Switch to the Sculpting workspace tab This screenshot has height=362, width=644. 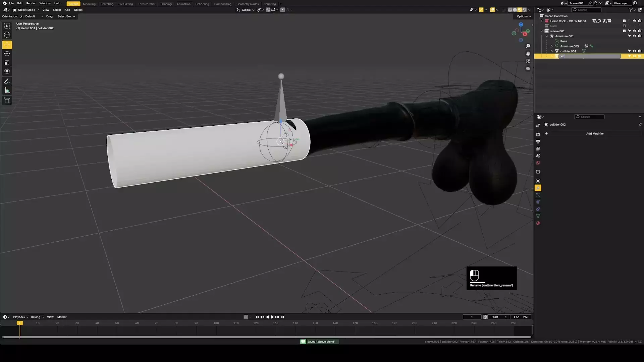pos(107,4)
